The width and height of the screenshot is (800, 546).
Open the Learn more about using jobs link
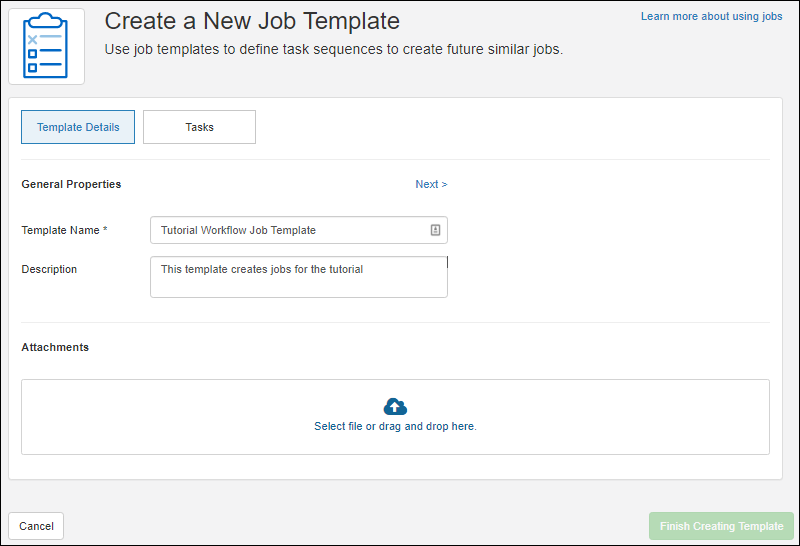[712, 17]
